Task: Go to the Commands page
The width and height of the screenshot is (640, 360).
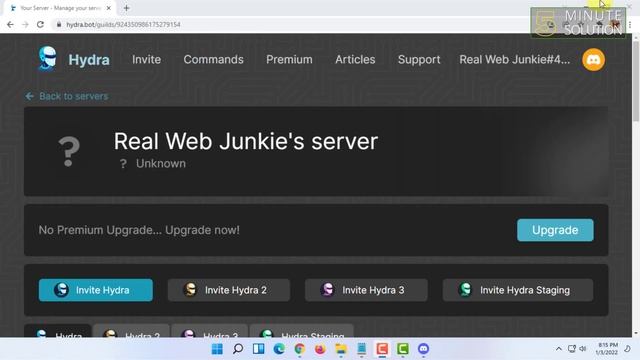Action: (213, 60)
